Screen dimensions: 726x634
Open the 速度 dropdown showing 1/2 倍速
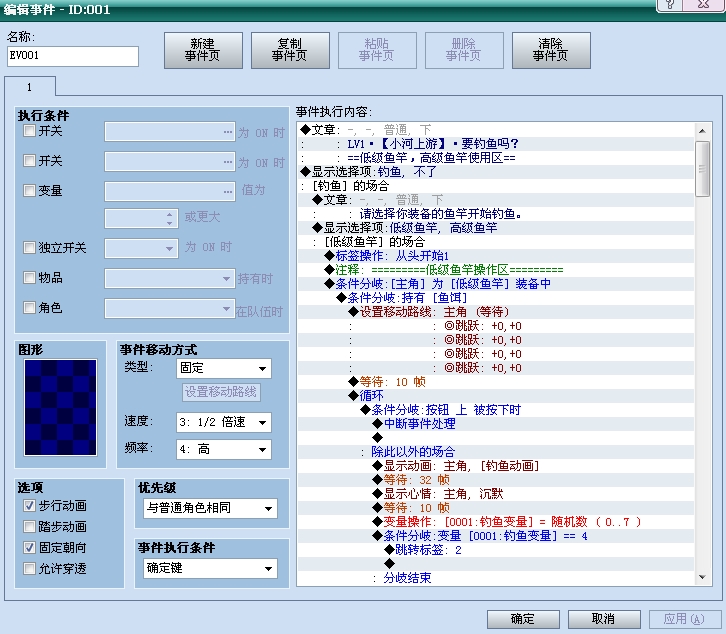pos(224,422)
